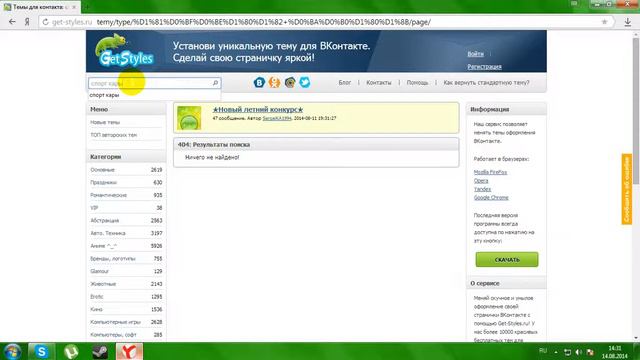The width and height of the screenshot is (640, 360).
Task: Open the 'Блог' menu item
Action: pos(344,82)
